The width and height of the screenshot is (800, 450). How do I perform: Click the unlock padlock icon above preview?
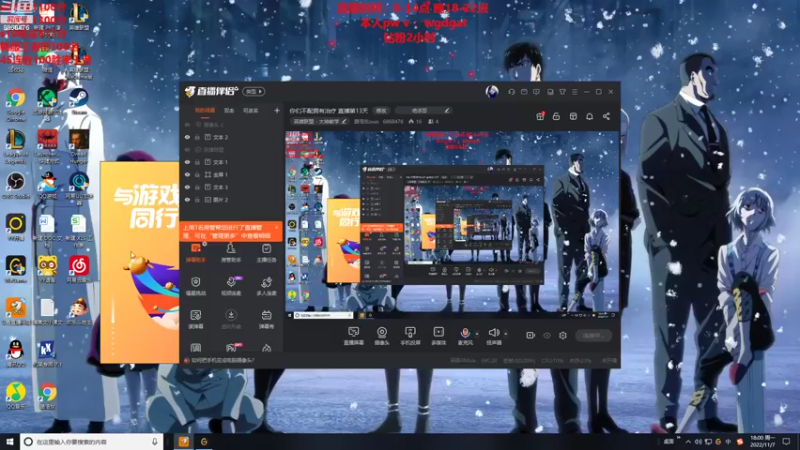557,116
